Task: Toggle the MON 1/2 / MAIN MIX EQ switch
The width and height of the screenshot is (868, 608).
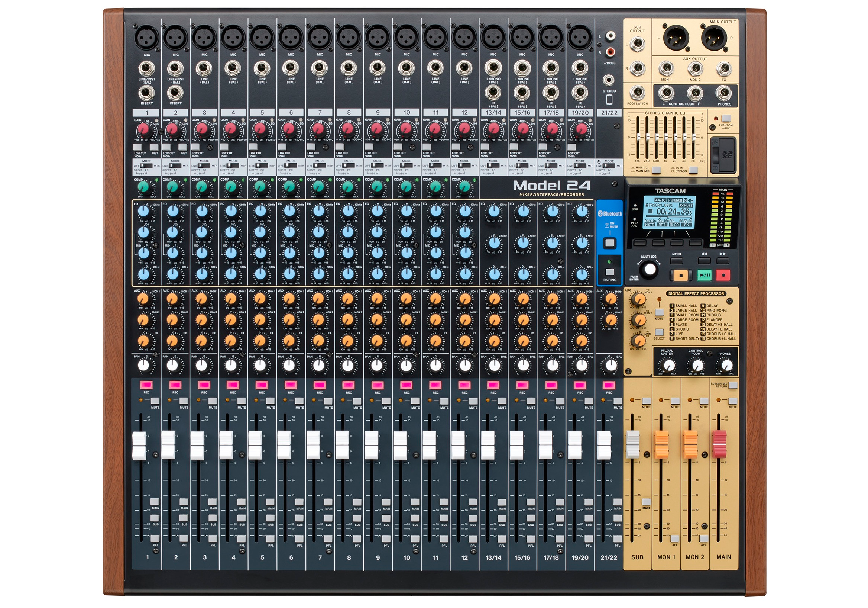Action: (656, 170)
